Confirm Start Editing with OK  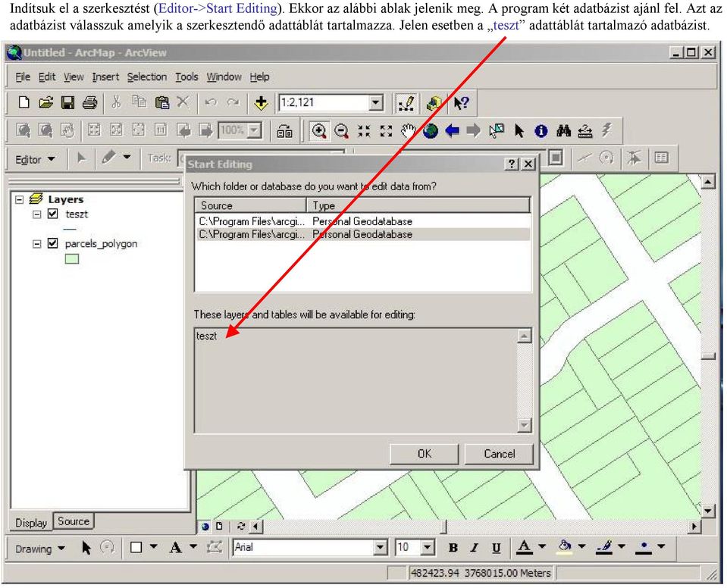tap(425, 454)
